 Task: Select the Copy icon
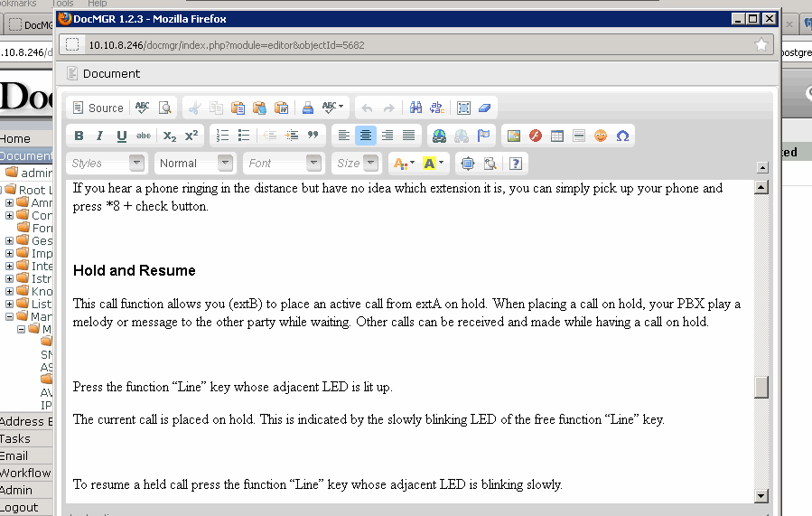click(216, 108)
